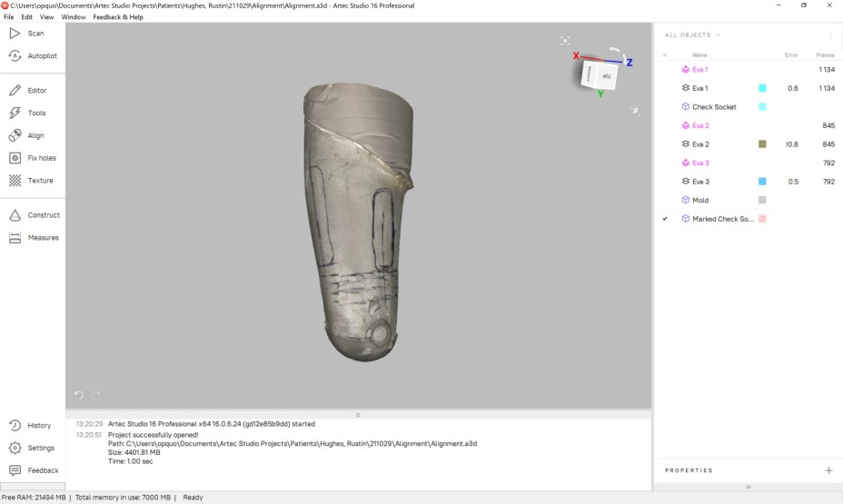Viewport: 843px width, 504px height.
Task: Collapse the log panel using chevron handle
Action: coord(358,415)
